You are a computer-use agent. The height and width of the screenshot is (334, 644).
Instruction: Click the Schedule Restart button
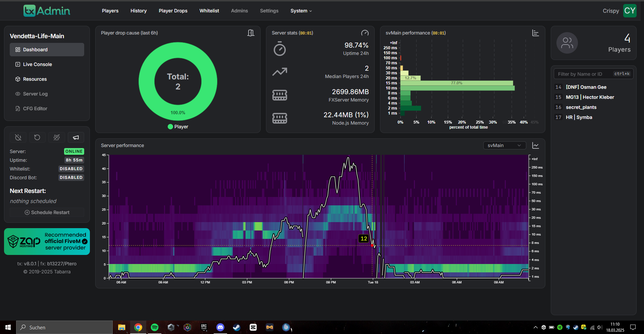click(47, 212)
